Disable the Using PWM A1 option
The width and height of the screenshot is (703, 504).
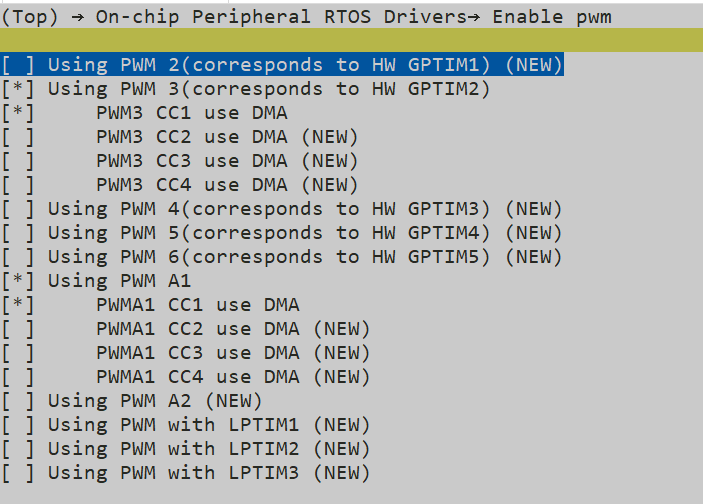tap(19, 281)
